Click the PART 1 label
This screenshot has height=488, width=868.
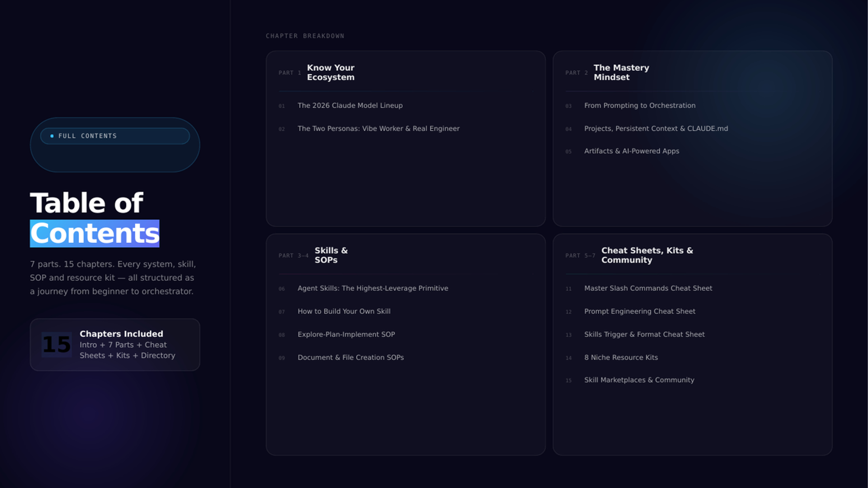point(290,73)
